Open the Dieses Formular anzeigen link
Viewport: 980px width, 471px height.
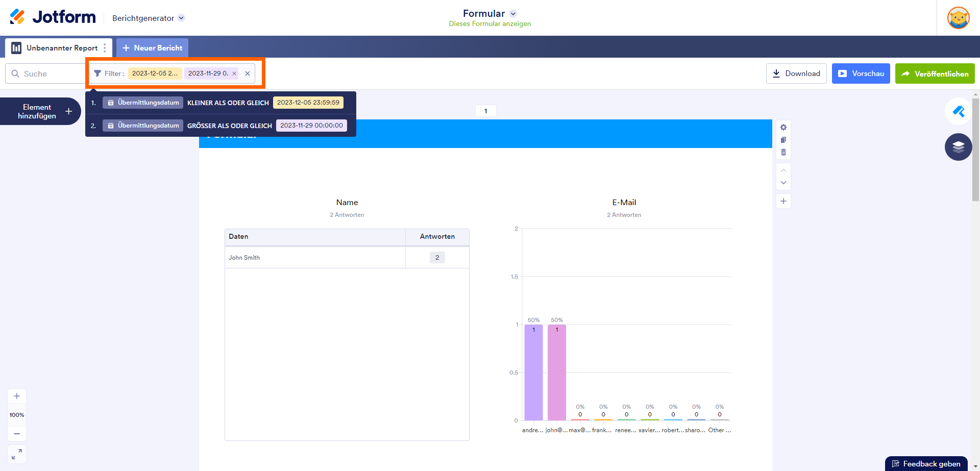point(489,24)
